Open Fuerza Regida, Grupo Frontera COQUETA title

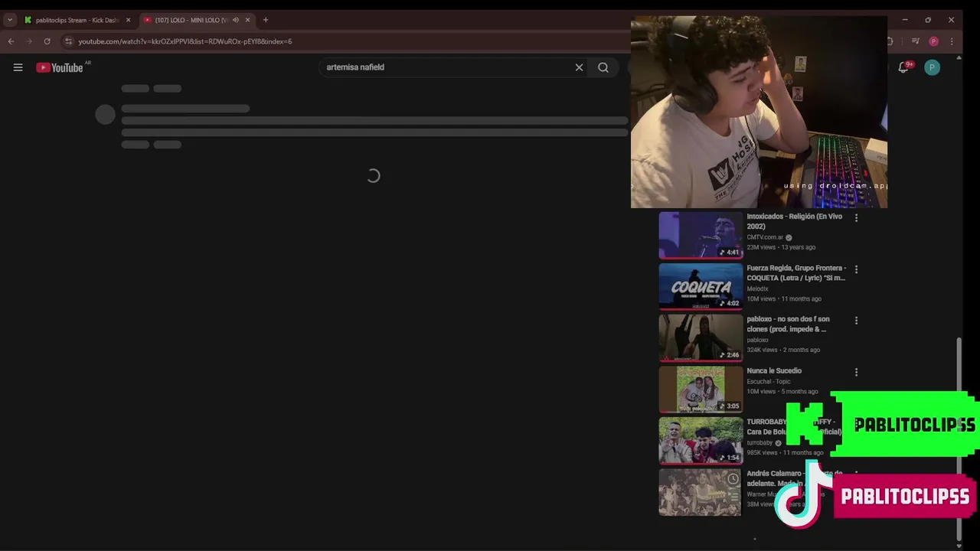pyautogui.click(x=796, y=273)
